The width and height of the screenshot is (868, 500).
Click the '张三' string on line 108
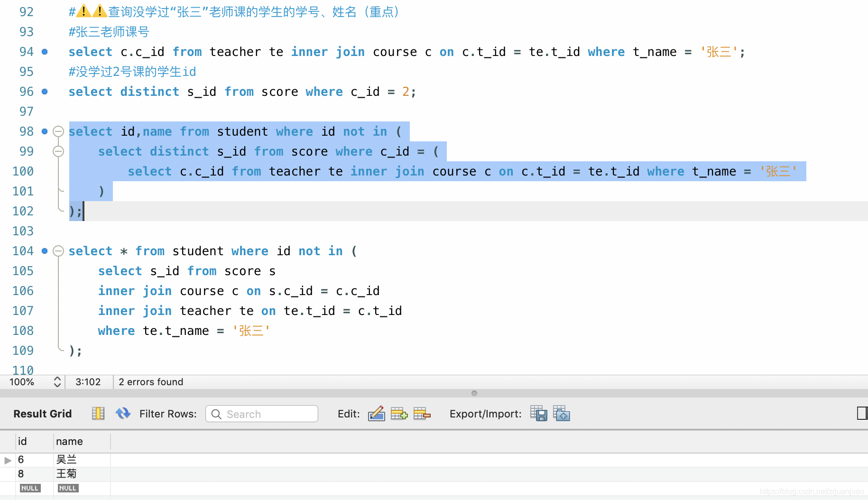coord(251,331)
